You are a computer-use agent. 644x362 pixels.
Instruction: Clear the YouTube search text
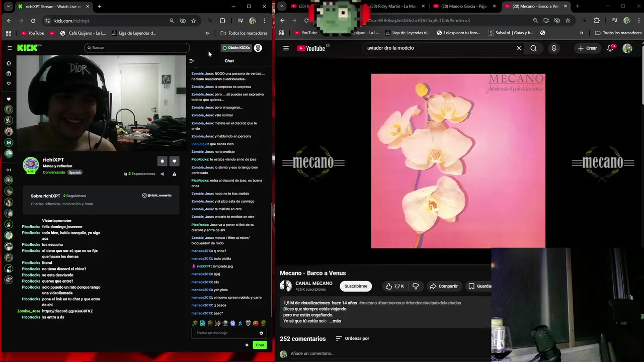(x=519, y=48)
